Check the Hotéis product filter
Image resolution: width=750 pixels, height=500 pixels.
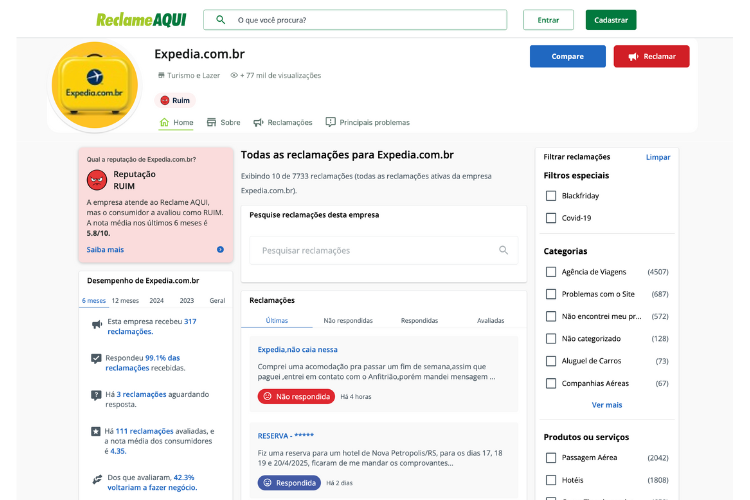(x=551, y=480)
